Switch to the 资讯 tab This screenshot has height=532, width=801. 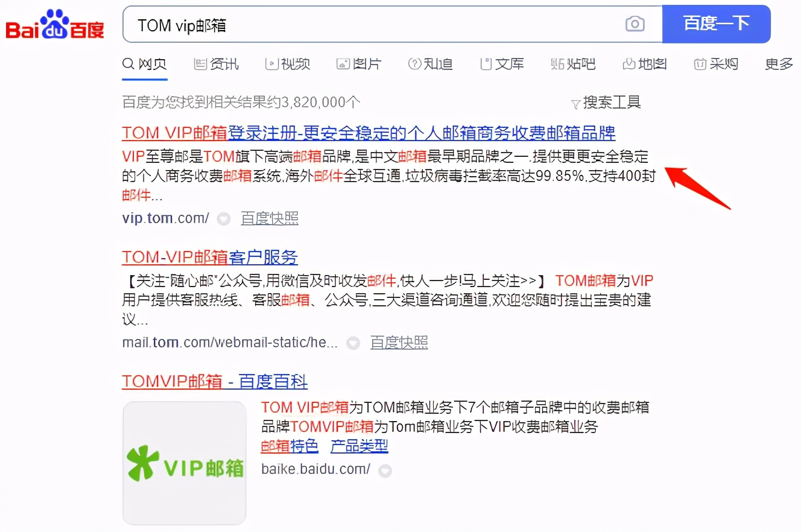tap(216, 64)
